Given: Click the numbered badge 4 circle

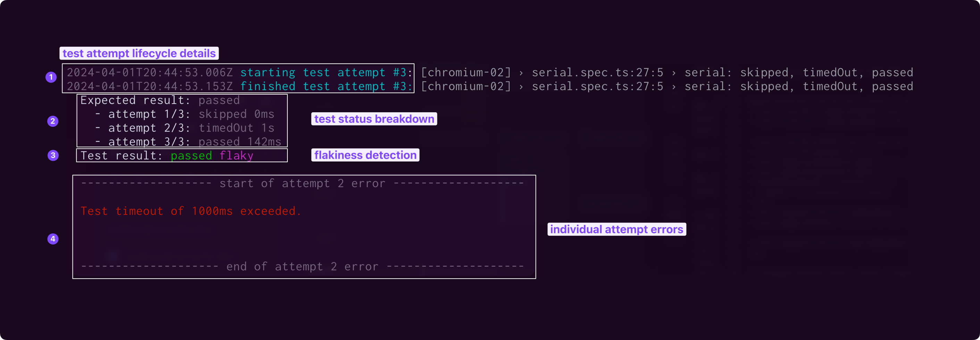Looking at the screenshot, I should pyautogui.click(x=53, y=239).
